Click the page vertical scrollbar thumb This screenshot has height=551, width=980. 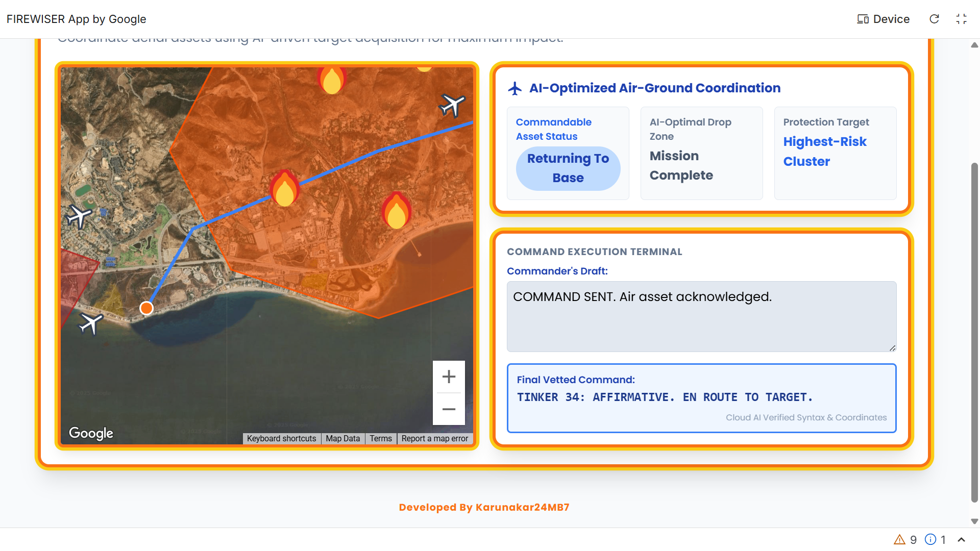click(974, 332)
